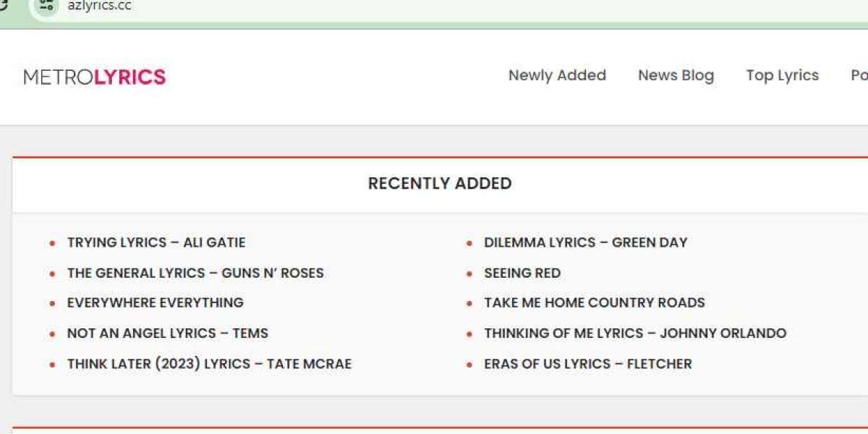Screen dimensions: 868x434
Task: Open Think Later (2023) lyrics by Tate McRae
Action: tap(209, 363)
